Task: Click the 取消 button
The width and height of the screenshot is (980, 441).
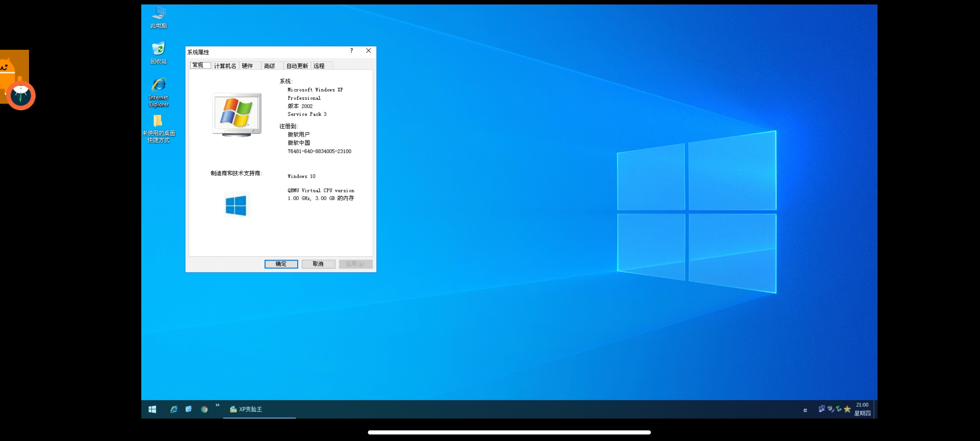Action: click(318, 264)
